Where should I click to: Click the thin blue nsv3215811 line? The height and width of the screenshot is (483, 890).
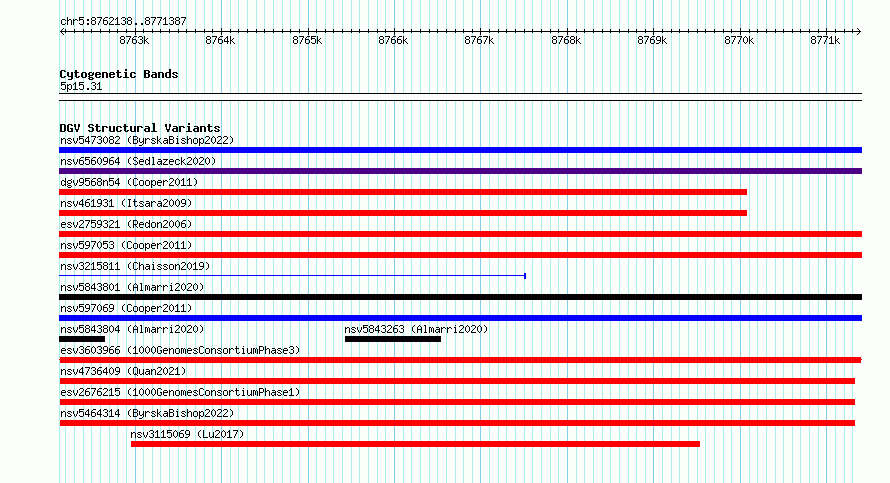(x=292, y=276)
